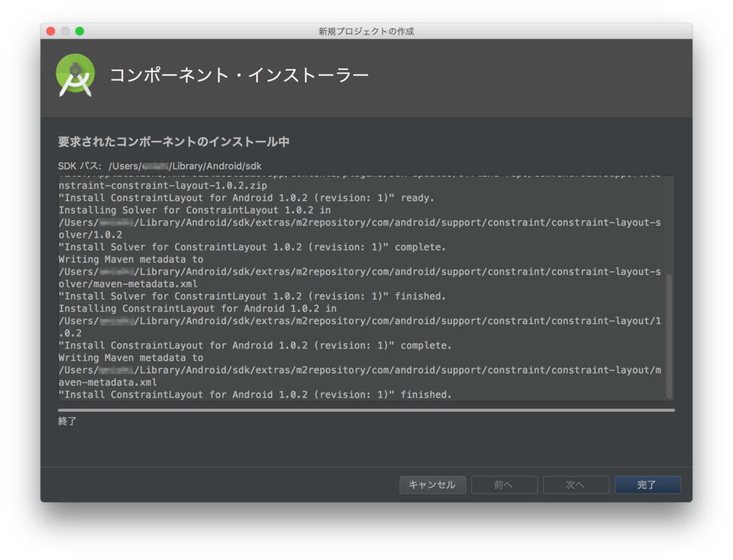Click log line "nstraint-constraint-layout-1.0.2.zip"
The image size is (733, 560).
click(162, 185)
